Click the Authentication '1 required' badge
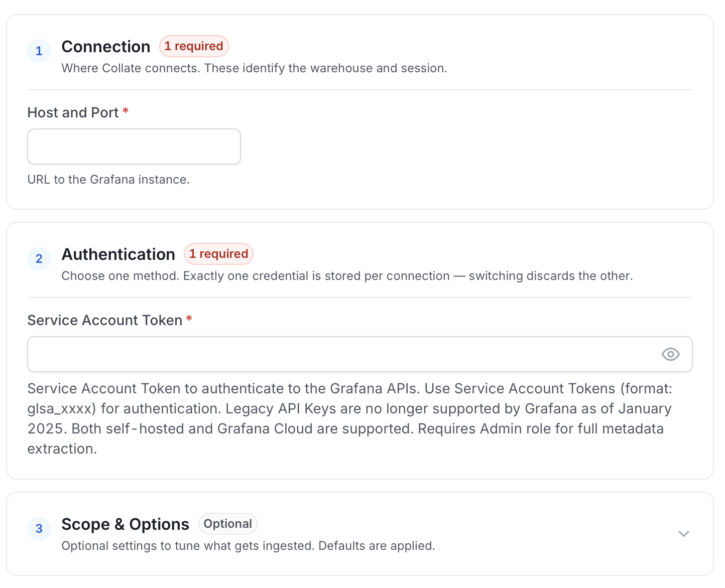This screenshot has width=725, height=588. point(218,254)
